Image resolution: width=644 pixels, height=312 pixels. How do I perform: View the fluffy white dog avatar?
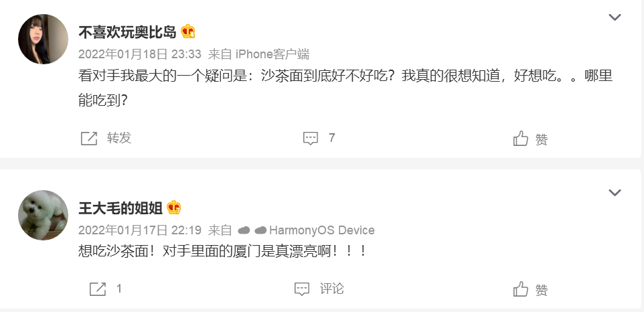[x=43, y=215]
